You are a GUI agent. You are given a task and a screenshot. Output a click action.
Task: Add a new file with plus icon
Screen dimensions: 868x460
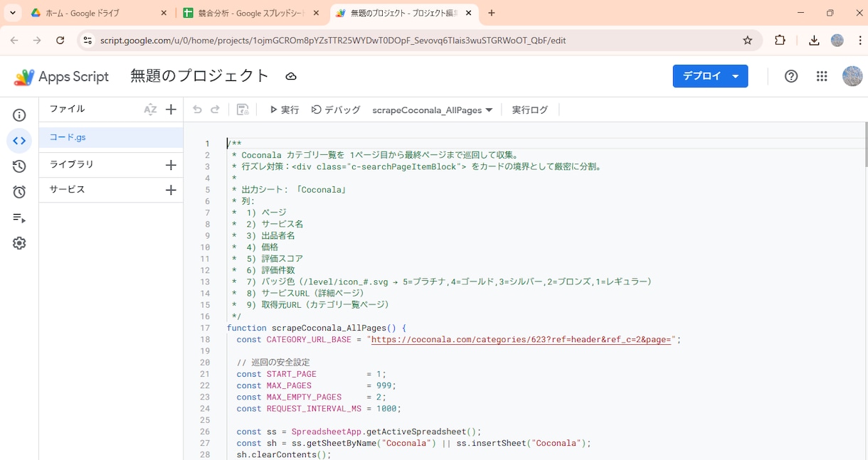(171, 109)
